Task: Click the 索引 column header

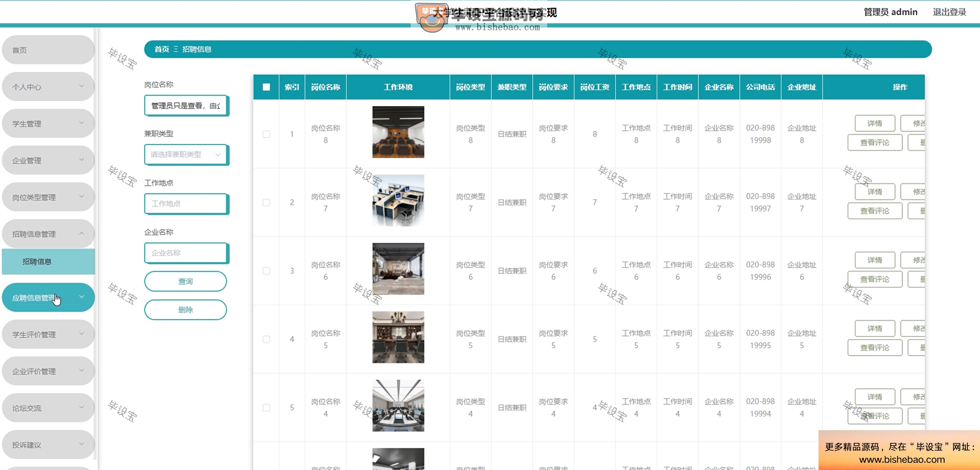Action: click(x=292, y=87)
